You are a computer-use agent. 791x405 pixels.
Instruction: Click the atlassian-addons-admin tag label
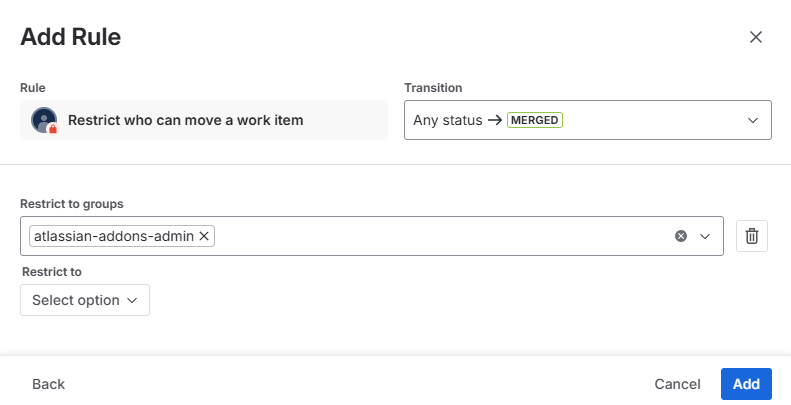click(114, 236)
